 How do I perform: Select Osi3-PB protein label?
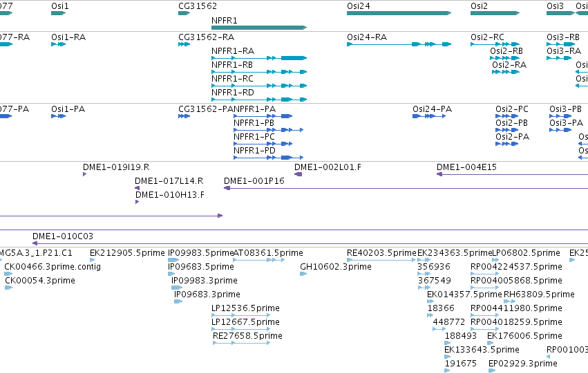coord(565,109)
